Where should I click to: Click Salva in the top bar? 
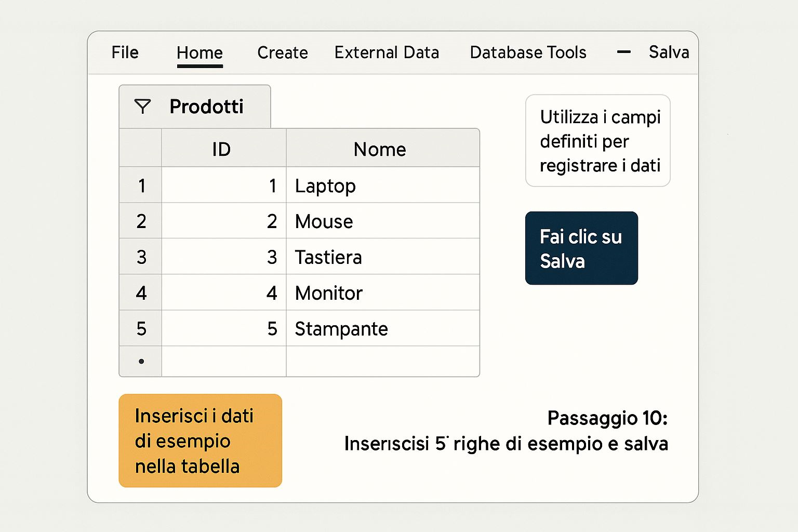(x=669, y=52)
